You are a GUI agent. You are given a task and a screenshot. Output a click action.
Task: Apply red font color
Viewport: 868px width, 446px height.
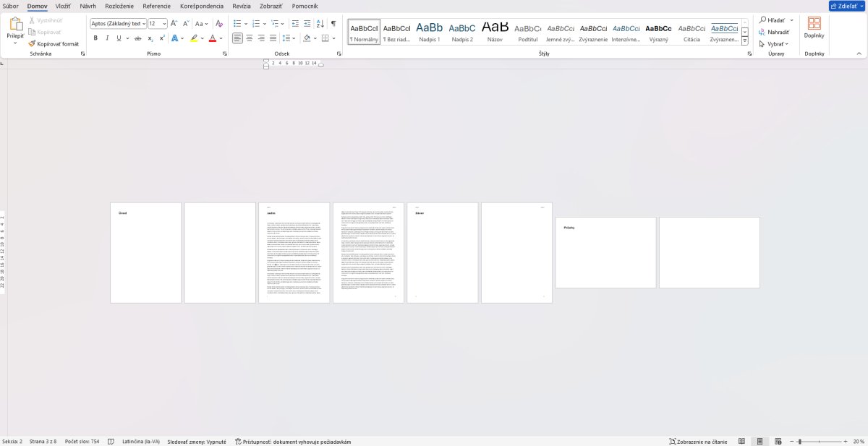[x=212, y=38]
